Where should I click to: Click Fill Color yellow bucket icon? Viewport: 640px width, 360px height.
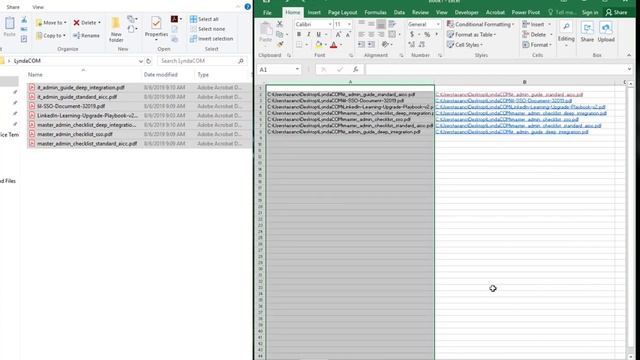[318, 44]
